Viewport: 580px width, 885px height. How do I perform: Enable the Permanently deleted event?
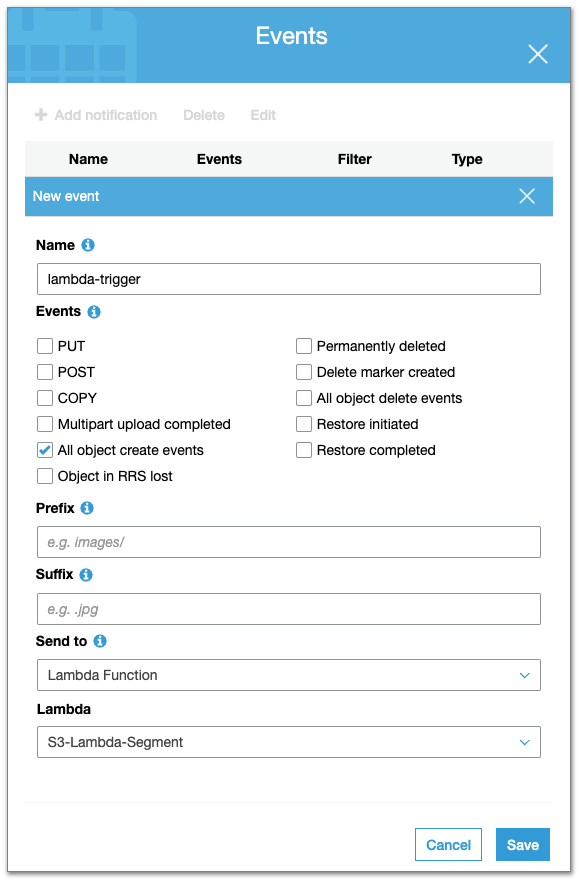304,346
